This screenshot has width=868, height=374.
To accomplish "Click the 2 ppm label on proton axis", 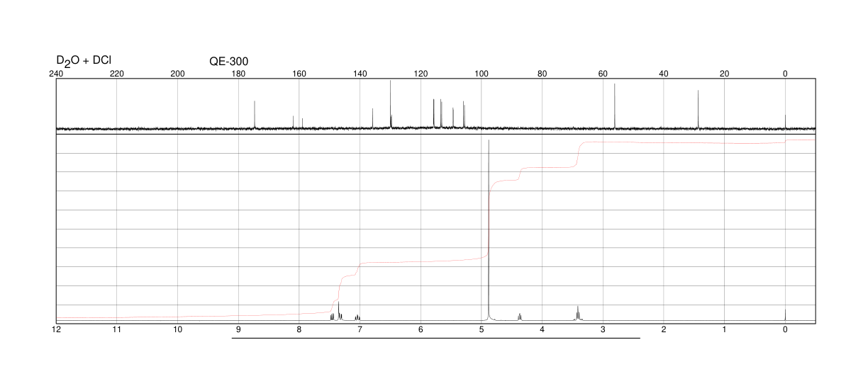I will click(x=664, y=330).
